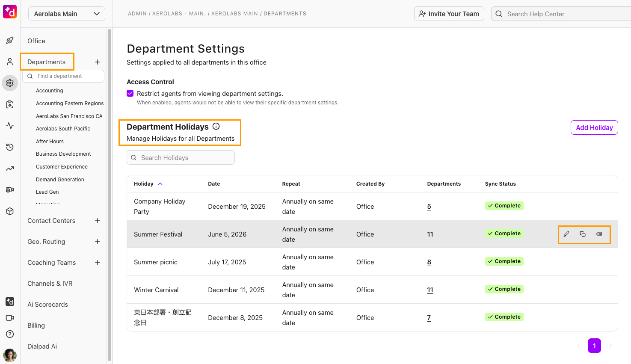Show the Department Holidays info tooltip icon

click(216, 126)
